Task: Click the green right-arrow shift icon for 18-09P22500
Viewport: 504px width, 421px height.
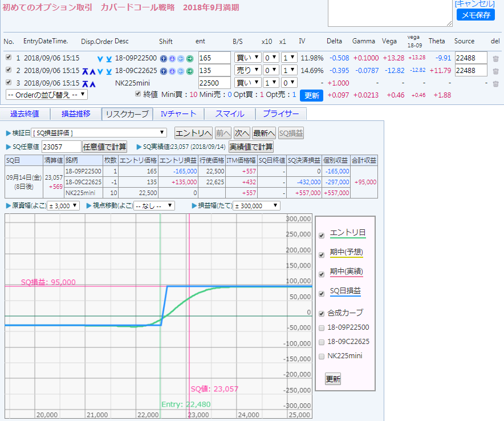Action: [x=190, y=59]
